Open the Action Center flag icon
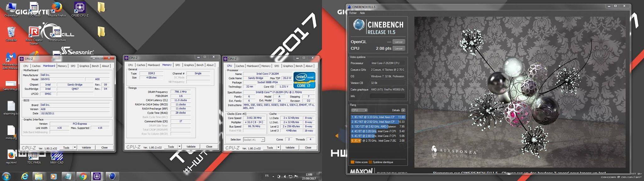 tap(296, 177)
